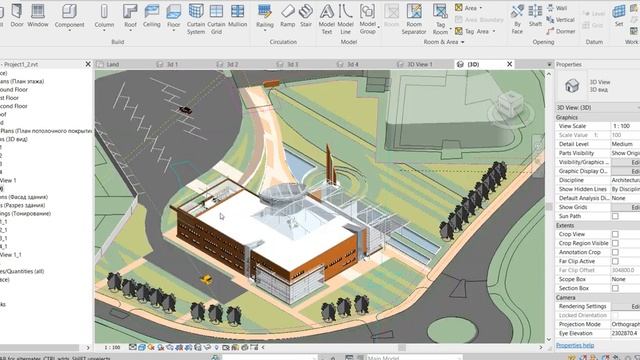
Task: Click the Tag Room icon
Action: click(440, 11)
